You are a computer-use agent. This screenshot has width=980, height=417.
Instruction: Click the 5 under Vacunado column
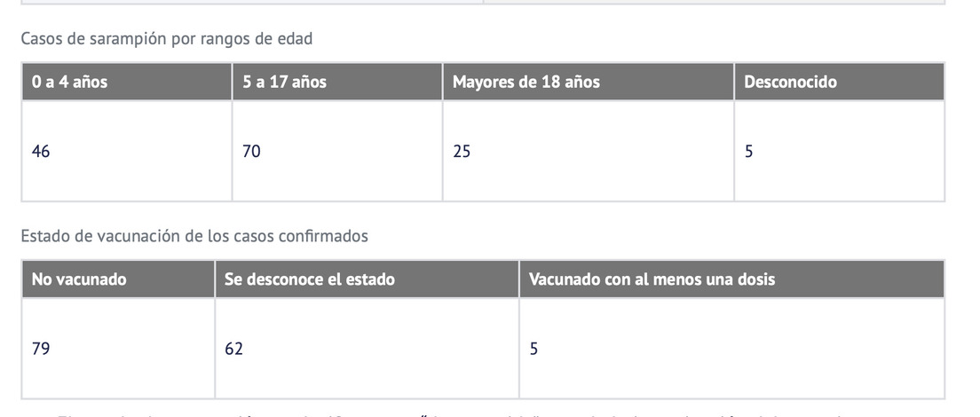(x=533, y=349)
